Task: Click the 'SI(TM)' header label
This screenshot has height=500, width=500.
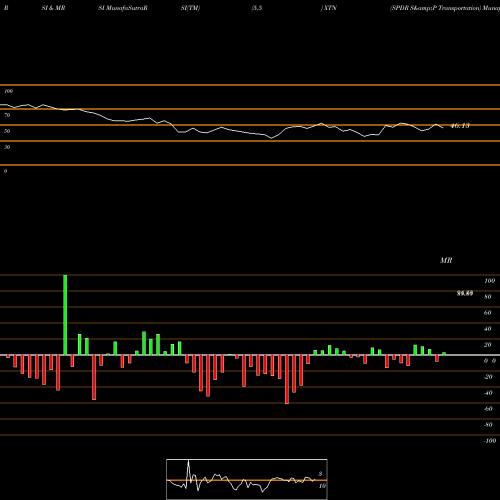Action: click(190, 8)
